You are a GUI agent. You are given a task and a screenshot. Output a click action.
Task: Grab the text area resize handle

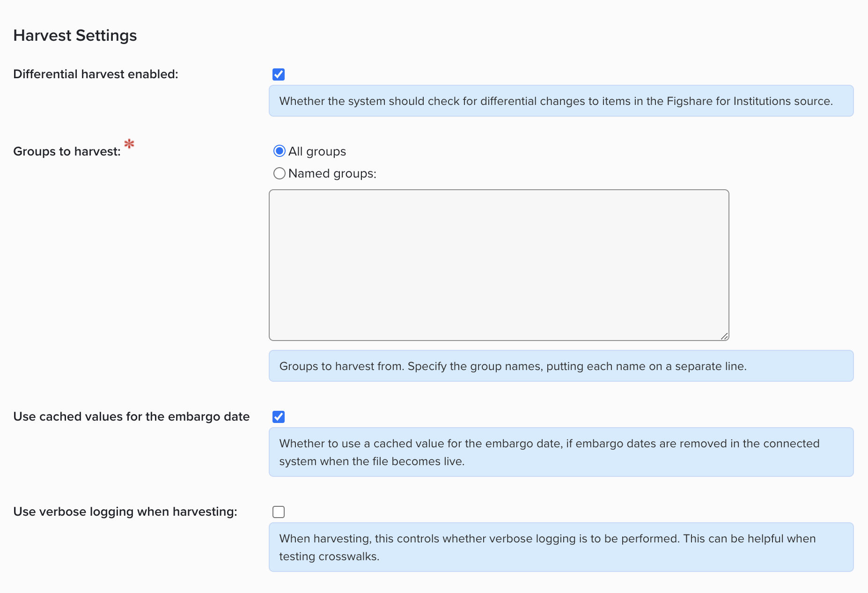click(x=724, y=336)
